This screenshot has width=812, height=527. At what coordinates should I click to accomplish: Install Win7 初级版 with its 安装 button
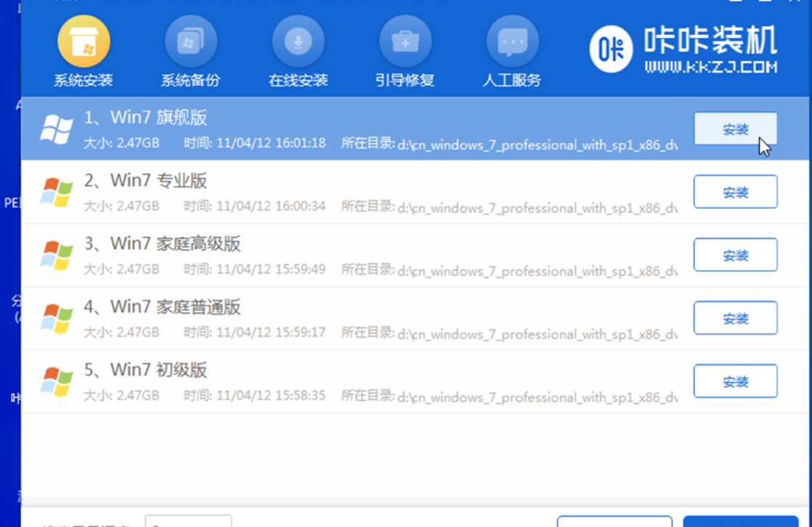tap(735, 382)
